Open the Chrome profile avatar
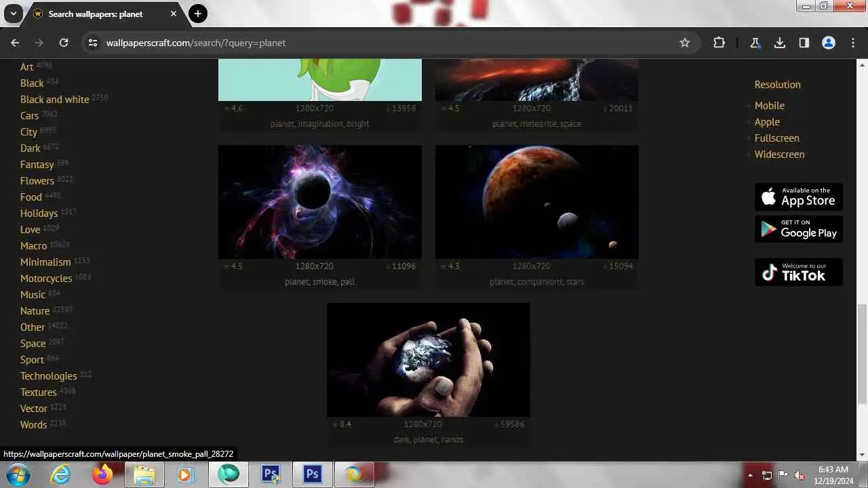The image size is (868, 488). 829,43
